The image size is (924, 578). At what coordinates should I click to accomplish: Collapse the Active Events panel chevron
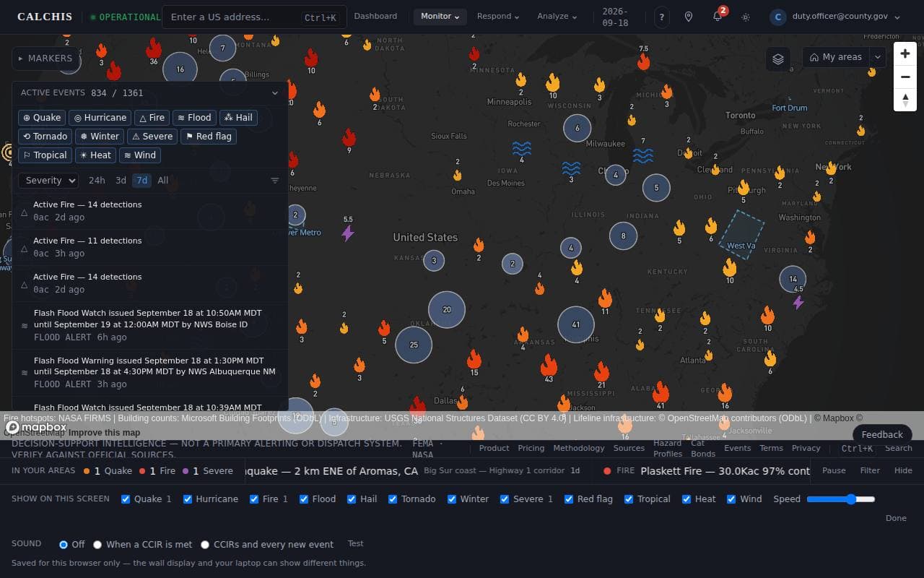point(274,93)
